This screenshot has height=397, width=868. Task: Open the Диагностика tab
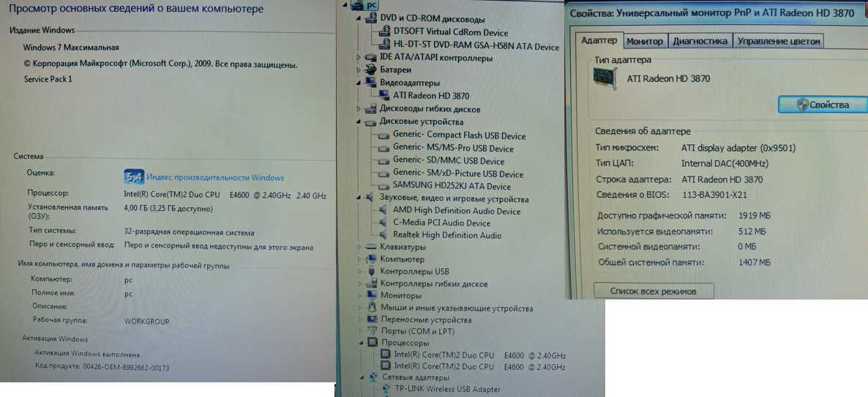pos(700,41)
